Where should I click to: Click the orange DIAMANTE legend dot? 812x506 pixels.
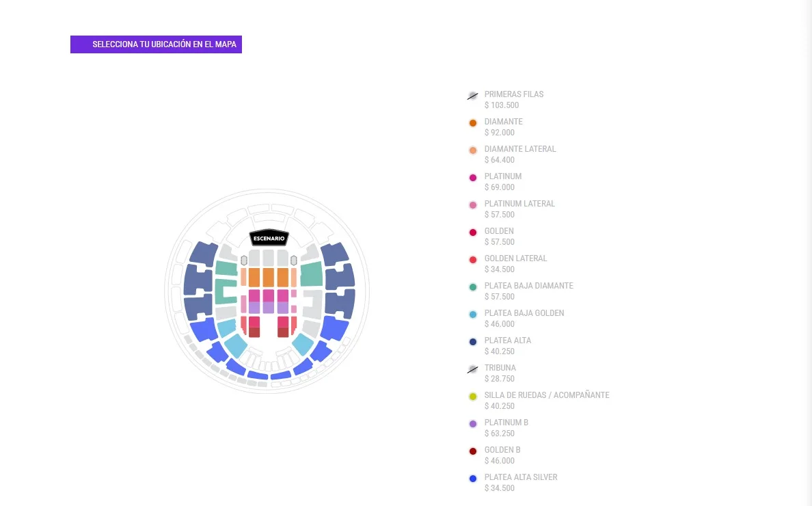coord(473,123)
